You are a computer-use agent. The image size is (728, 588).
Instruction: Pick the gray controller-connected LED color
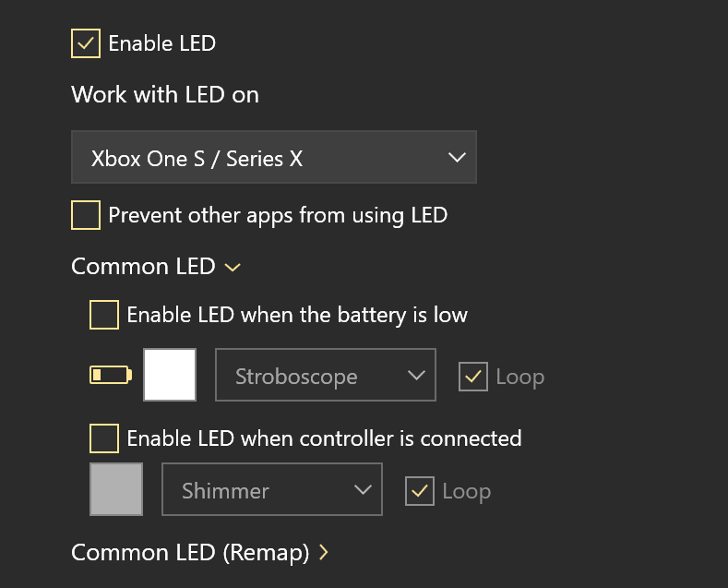[116, 489]
